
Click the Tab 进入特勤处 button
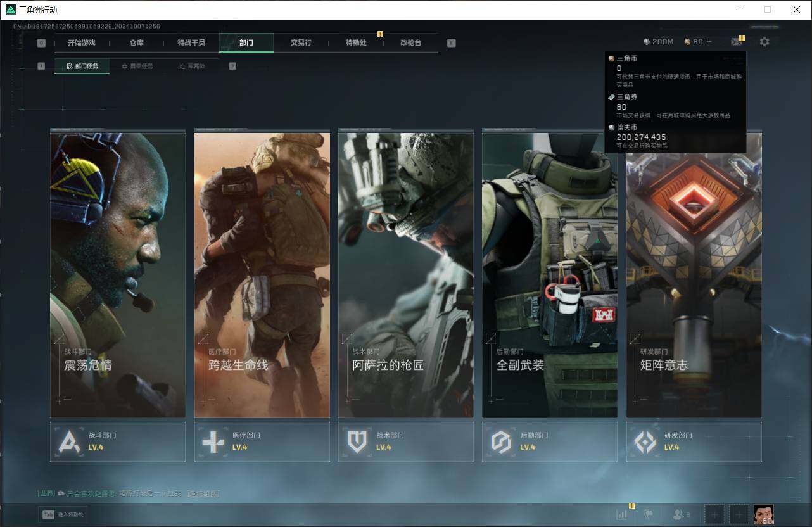[63, 515]
